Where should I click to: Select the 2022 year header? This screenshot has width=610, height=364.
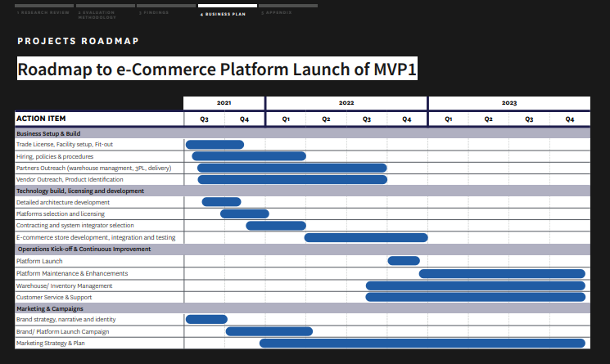pyautogui.click(x=346, y=103)
